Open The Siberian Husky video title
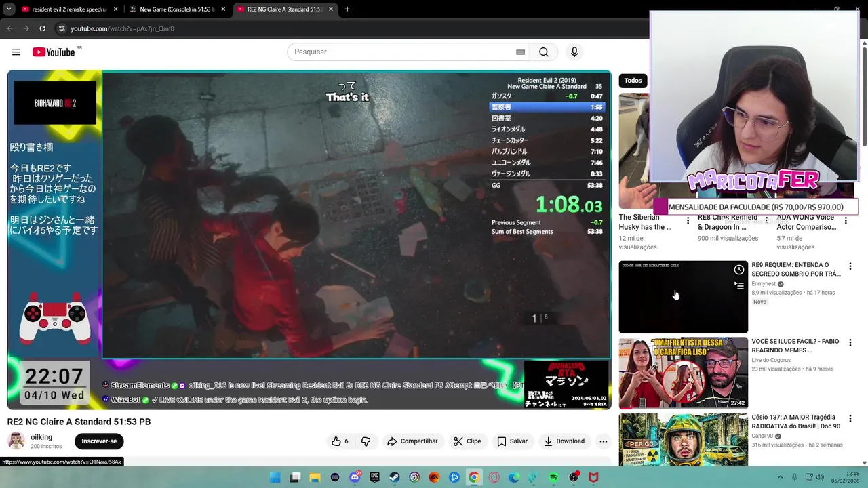The width and height of the screenshot is (868, 488). point(645,222)
